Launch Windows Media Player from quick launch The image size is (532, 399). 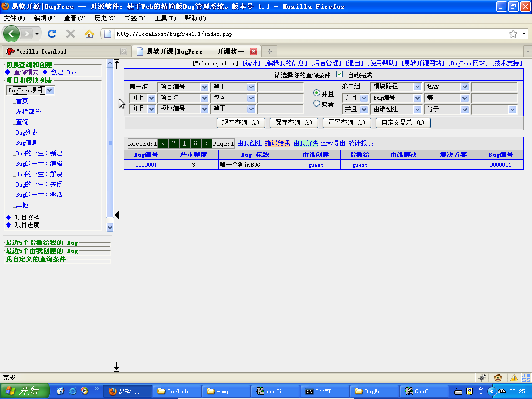click(84, 391)
